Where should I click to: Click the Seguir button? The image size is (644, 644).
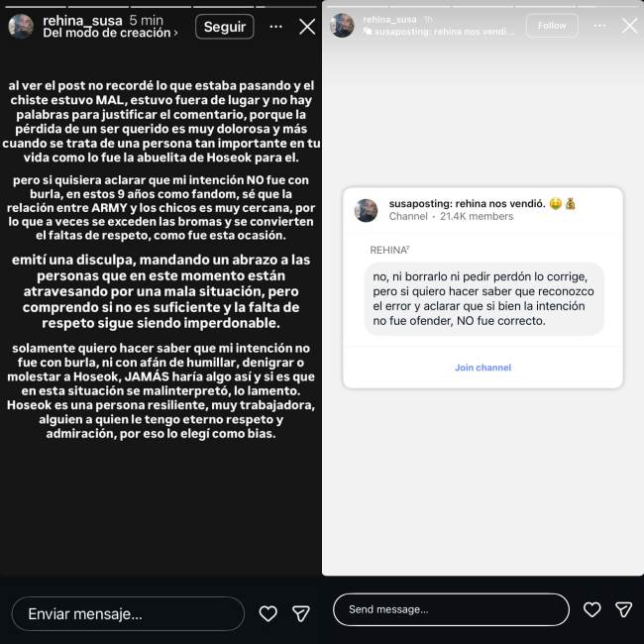(x=225, y=27)
